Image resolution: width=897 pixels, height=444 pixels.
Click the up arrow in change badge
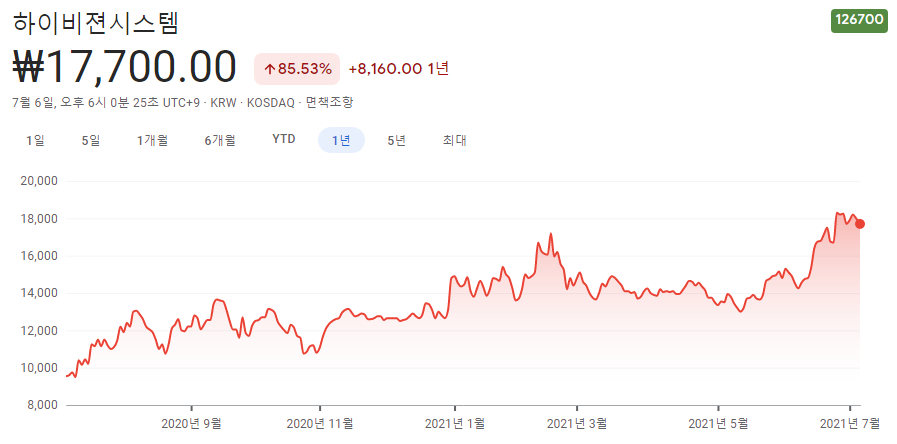269,70
